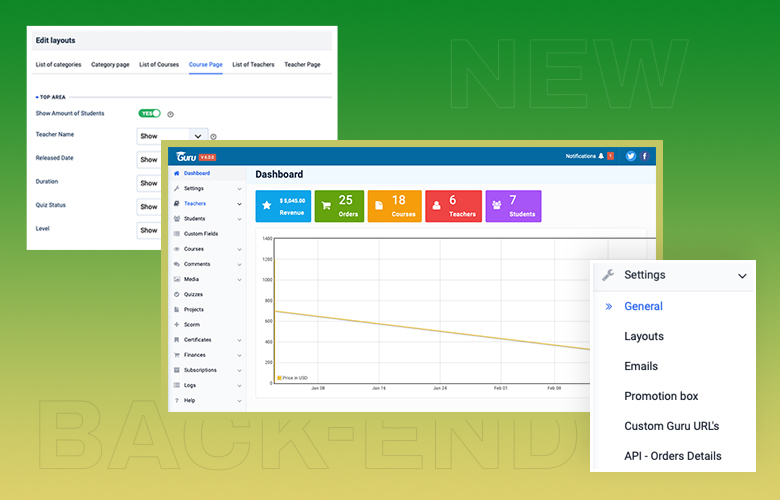Click the Courses eye icon in sidebar

tap(177, 249)
